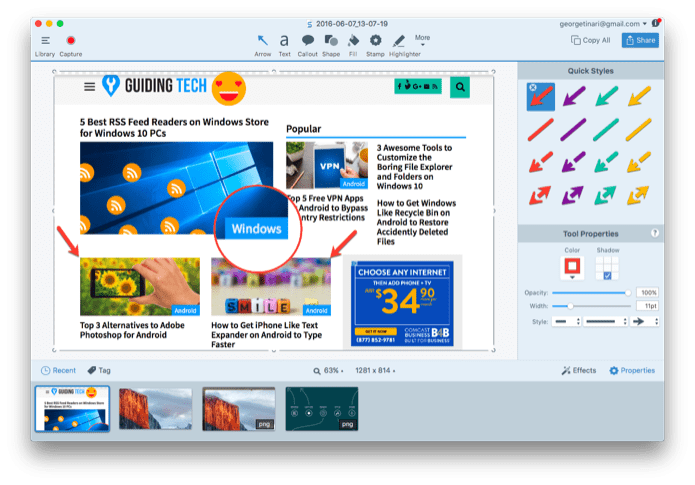Remove the selected quick style with its X badge
Image resolution: width=695 pixels, height=485 pixels.
tap(533, 88)
